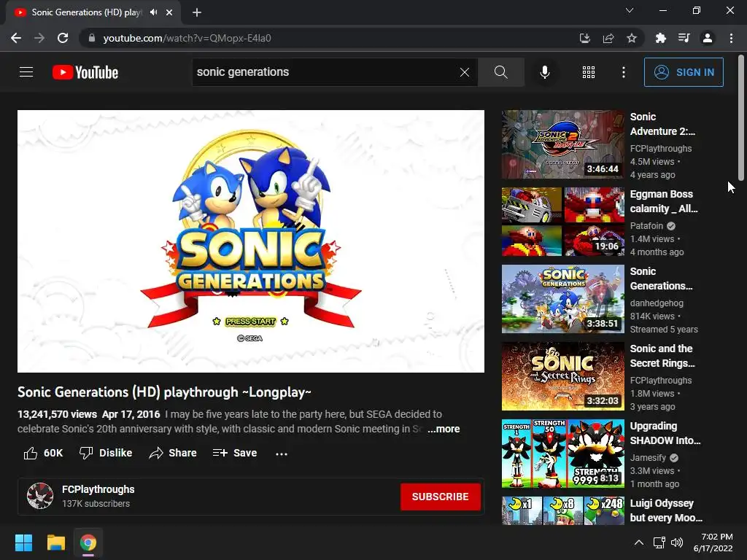
Task: Clear the search box text
Action: tap(465, 72)
